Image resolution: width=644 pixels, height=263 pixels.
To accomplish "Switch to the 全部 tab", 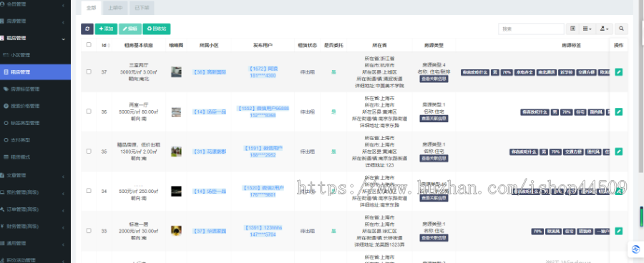I will coord(91,8).
